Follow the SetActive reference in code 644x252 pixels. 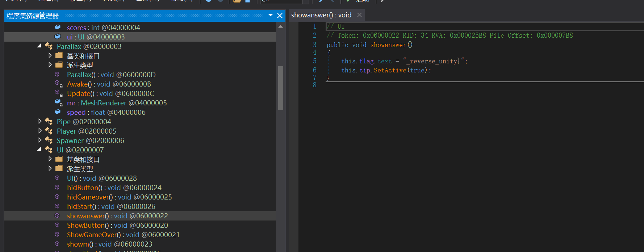click(x=390, y=70)
